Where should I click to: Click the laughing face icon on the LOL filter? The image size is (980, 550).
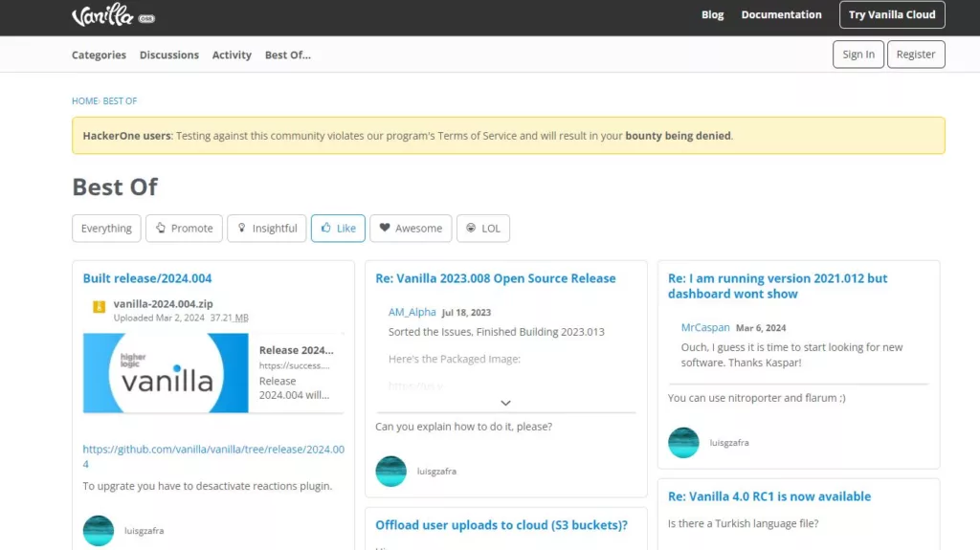(x=471, y=228)
